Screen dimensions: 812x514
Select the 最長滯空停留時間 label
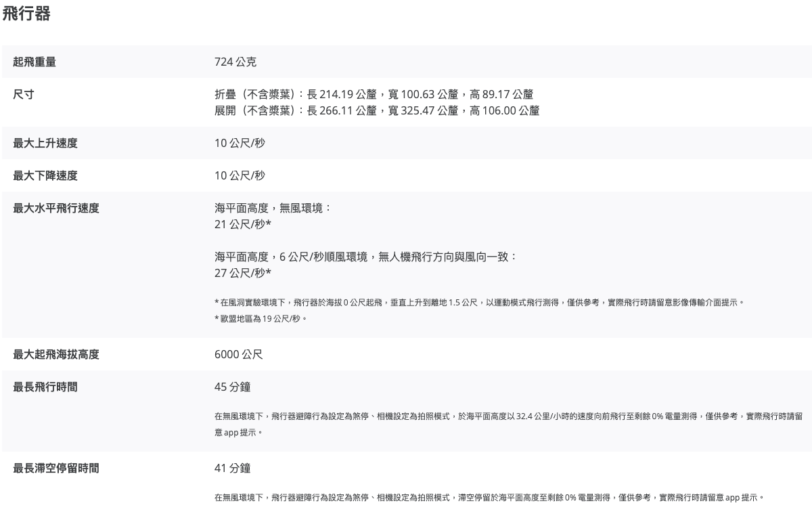point(56,468)
